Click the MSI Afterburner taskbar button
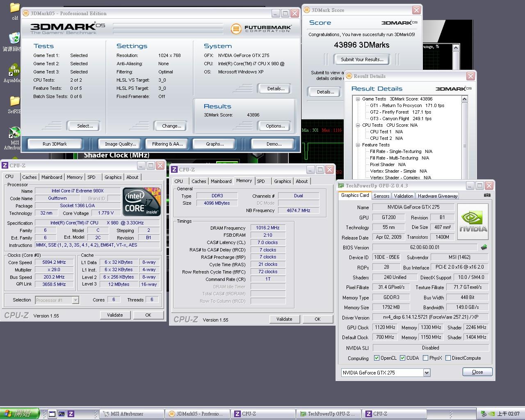This screenshot has width=525, height=420. tap(132, 414)
